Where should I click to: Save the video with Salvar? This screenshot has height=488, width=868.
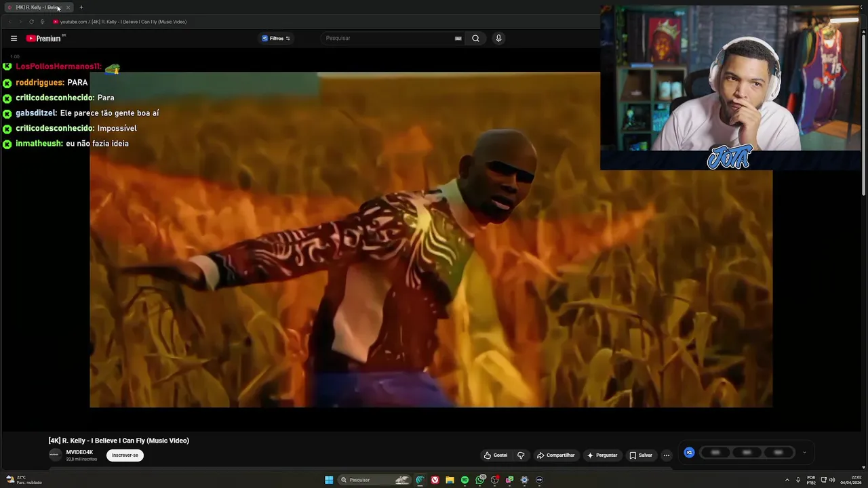(x=641, y=455)
